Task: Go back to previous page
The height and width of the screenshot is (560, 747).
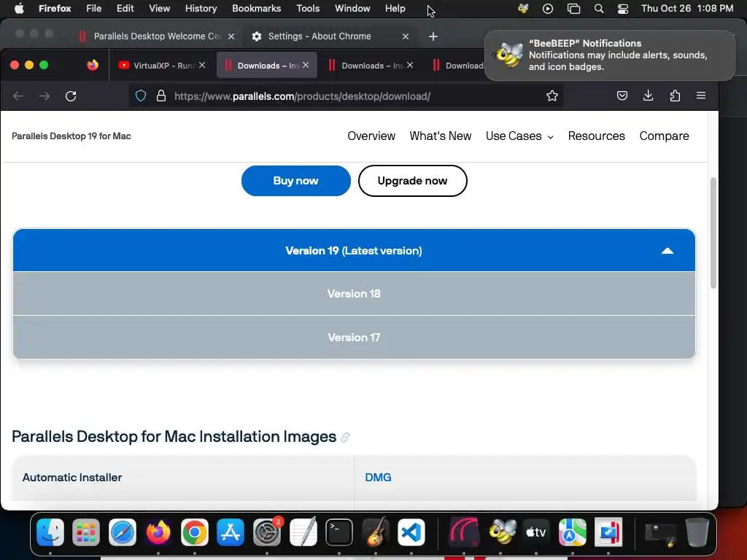Action: [18, 96]
